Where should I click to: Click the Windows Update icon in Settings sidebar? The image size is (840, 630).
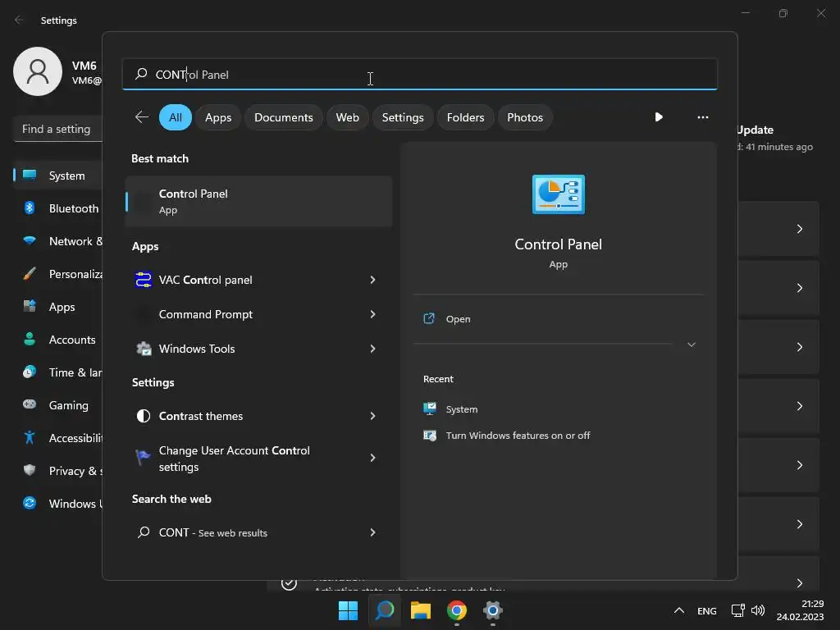(30, 503)
